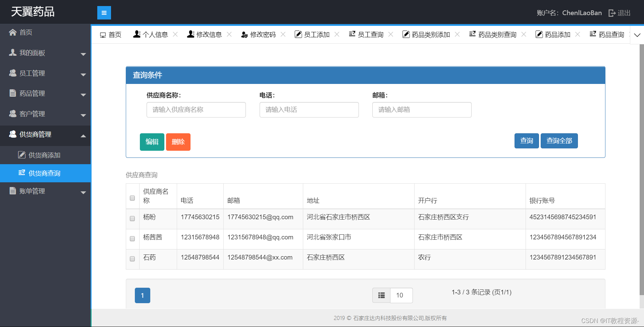This screenshot has height=327, width=644.
Task: Click the pencil icon on 药品添加 tab
Action: [539, 34]
